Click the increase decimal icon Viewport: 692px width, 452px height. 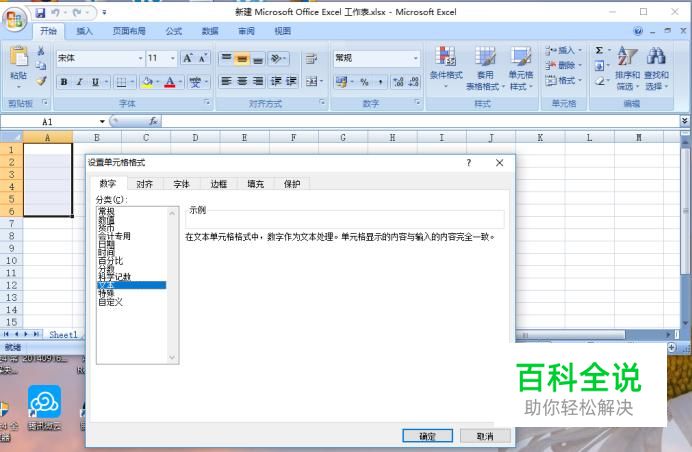[x=398, y=82]
